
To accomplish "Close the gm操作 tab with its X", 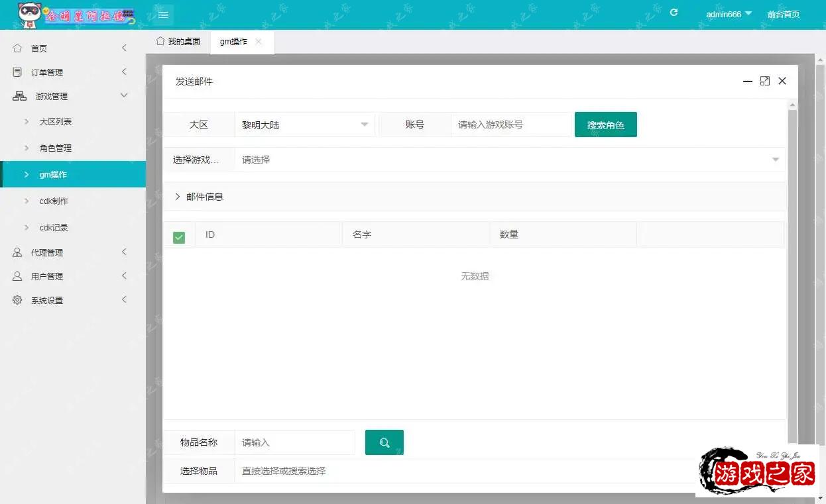I will pos(259,42).
